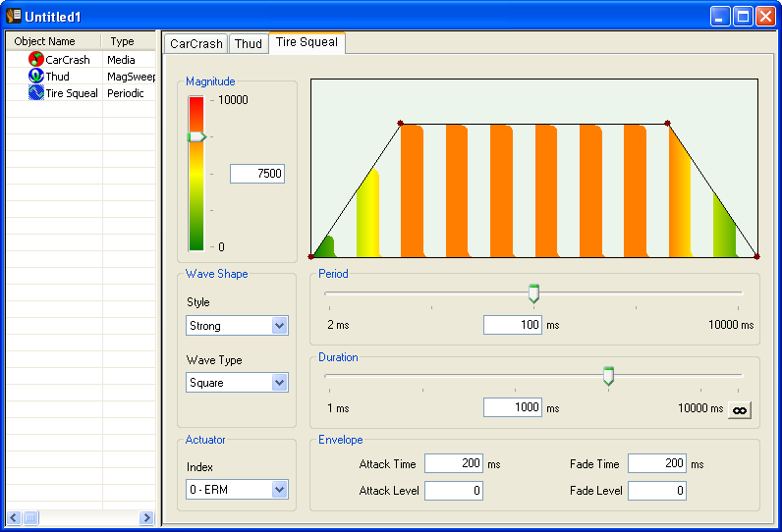The width and height of the screenshot is (782, 532).
Task: Close the Untitled1 window
Action: 765,17
